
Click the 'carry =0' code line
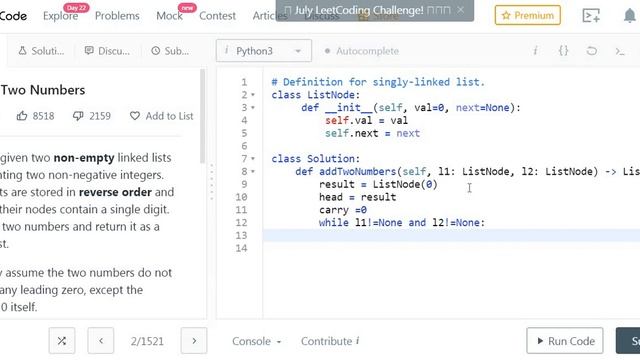coord(343,210)
